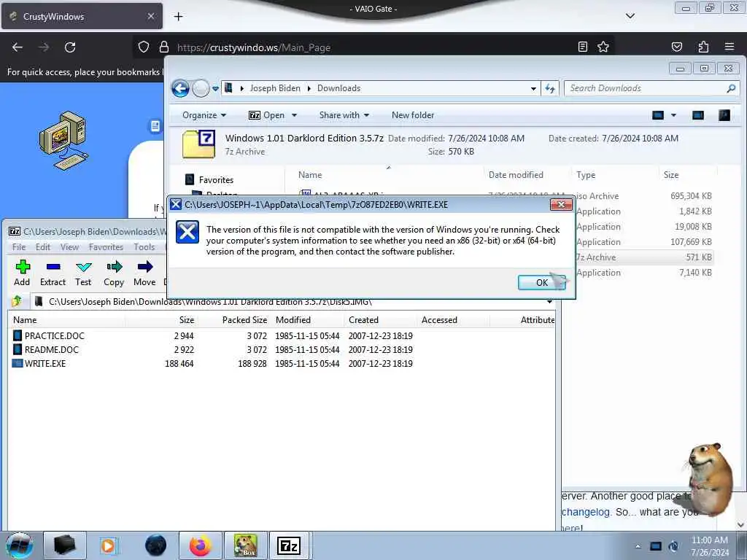
Task: Open the Windows Start orb
Action: point(20,545)
